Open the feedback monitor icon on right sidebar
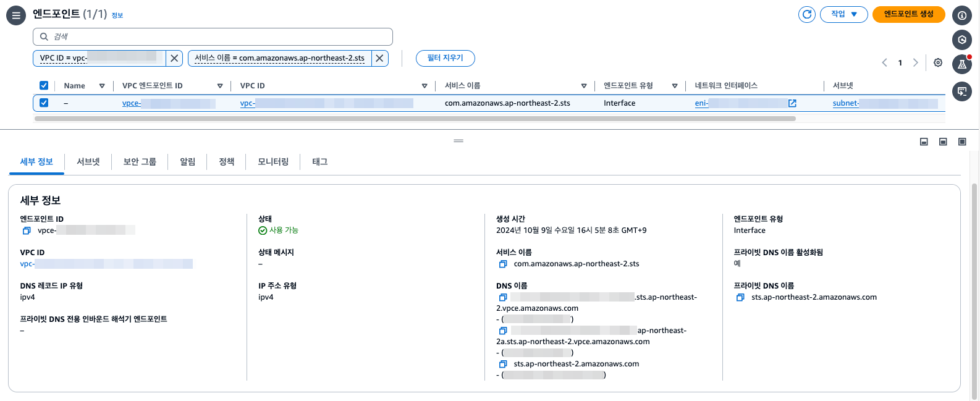The image size is (980, 401). pyautogui.click(x=962, y=91)
